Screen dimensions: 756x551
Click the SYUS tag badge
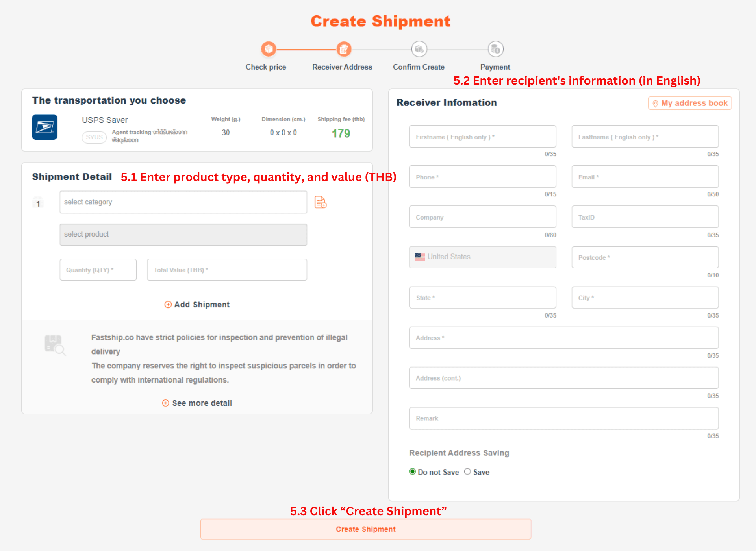pos(94,137)
